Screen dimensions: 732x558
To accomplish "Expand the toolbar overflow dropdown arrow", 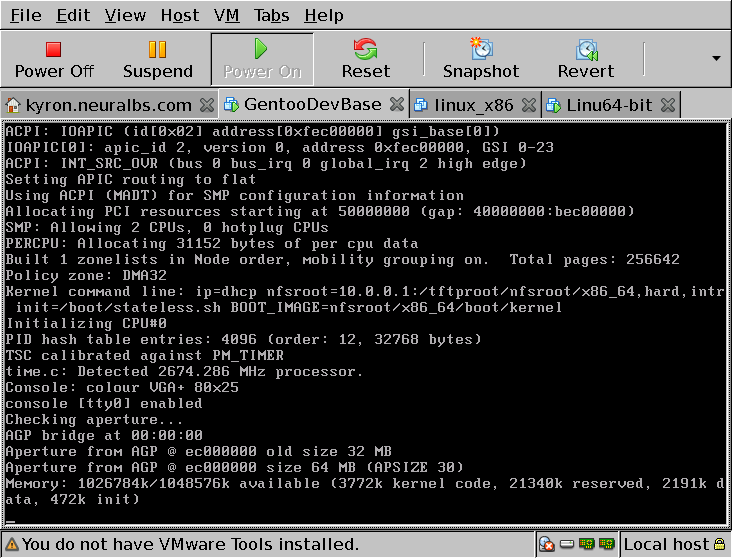I will [x=716, y=58].
